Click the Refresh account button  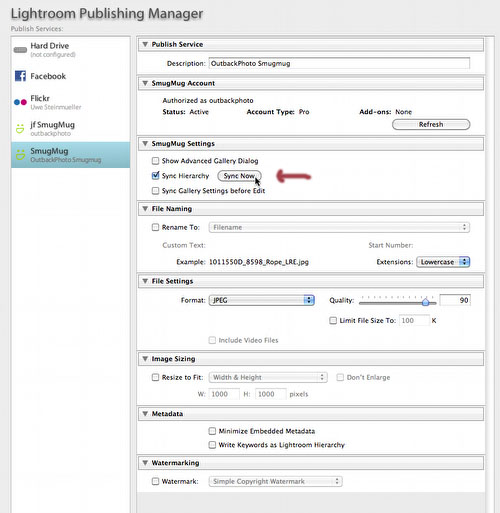tap(431, 124)
